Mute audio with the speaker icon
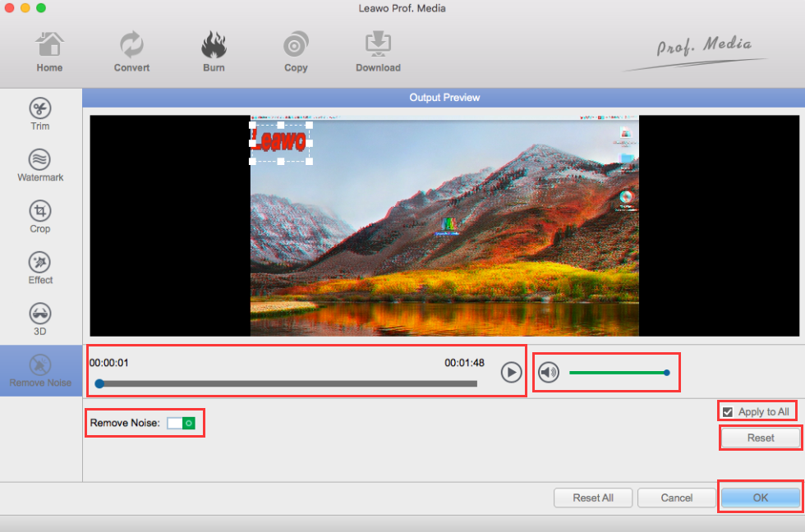The image size is (805, 532). click(x=549, y=373)
